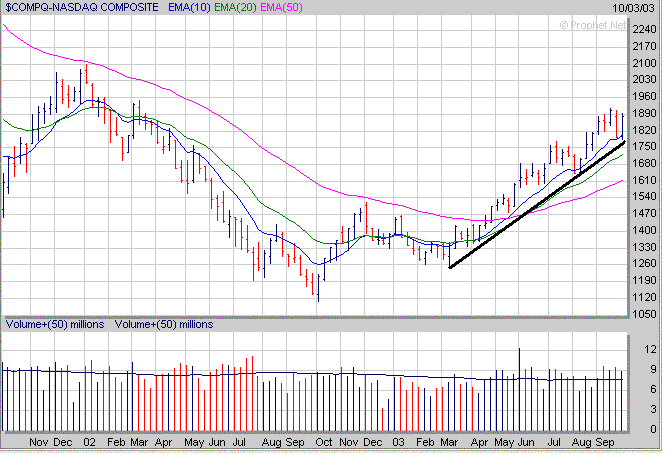Click the Feb label right after 02
The height and width of the screenshot is (455, 665).
[116, 442]
